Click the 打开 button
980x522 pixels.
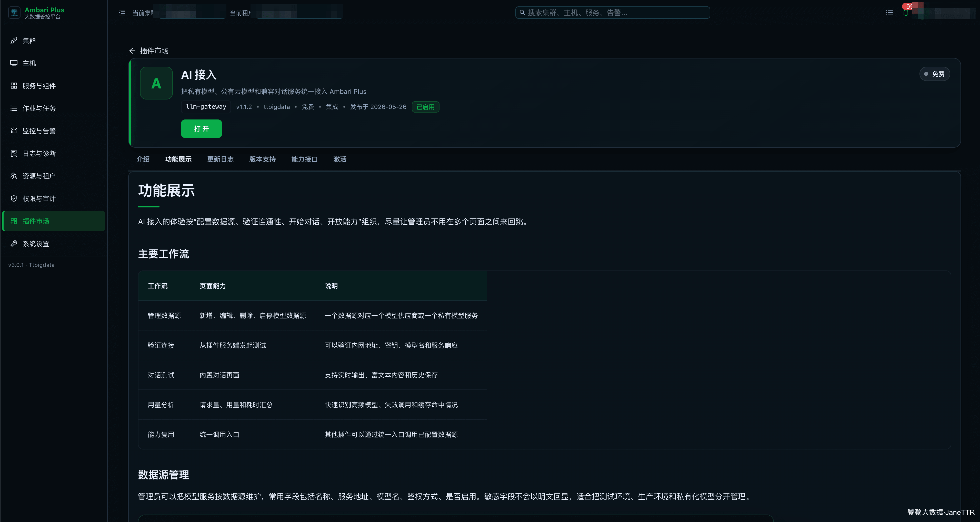point(201,129)
